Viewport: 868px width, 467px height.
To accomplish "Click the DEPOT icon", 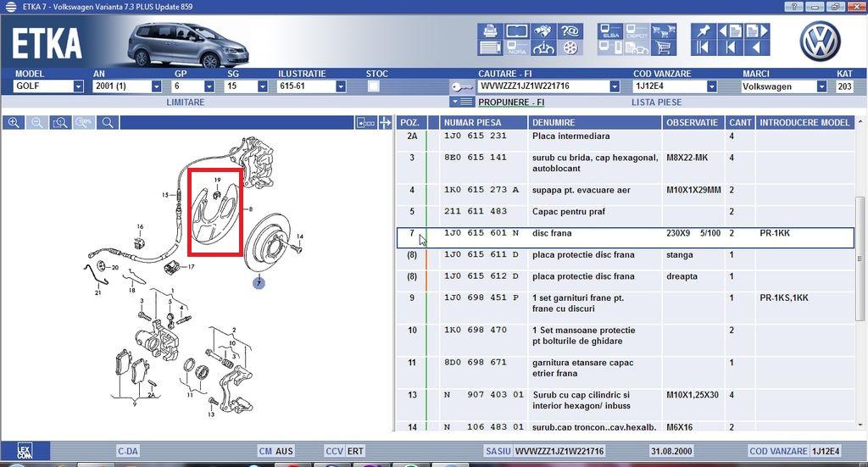I will pos(637,31).
